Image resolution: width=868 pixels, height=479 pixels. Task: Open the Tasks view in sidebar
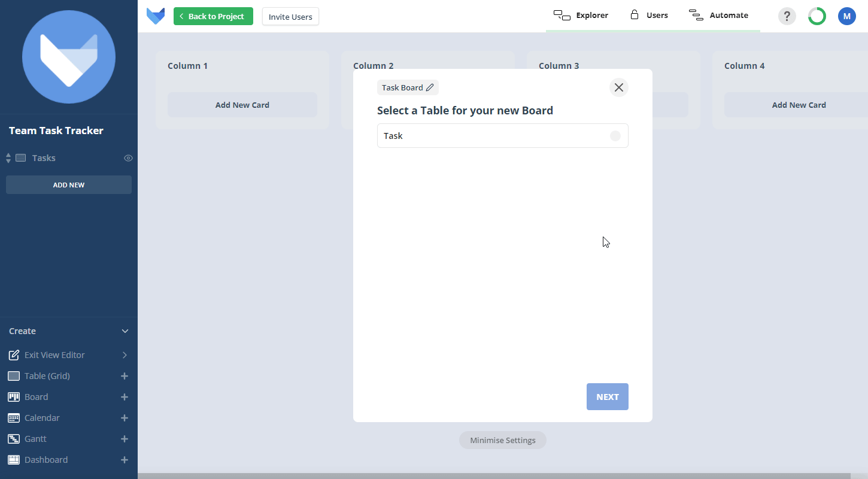(44, 158)
